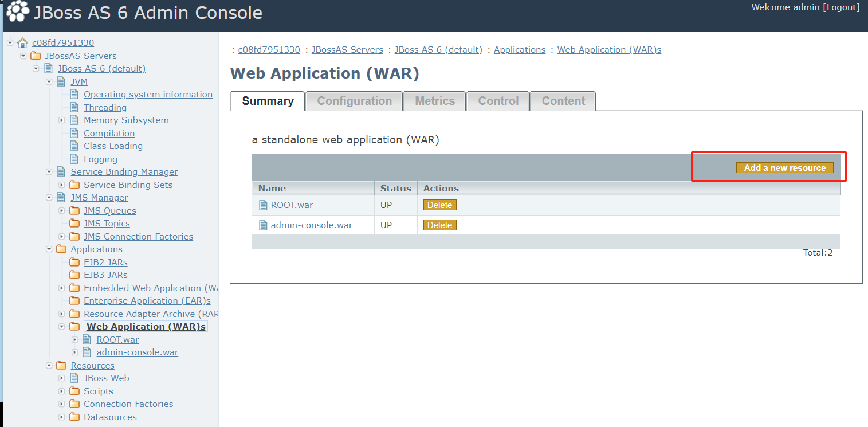Click the document icon beside Operating system information
Viewport: 868px width, 427px height.
(x=74, y=95)
